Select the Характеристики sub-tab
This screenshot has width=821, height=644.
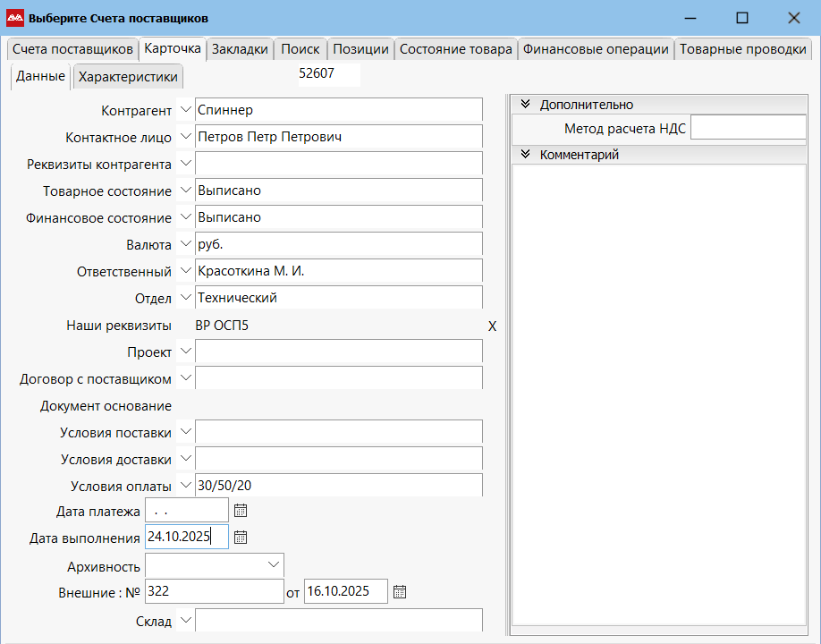(128, 77)
